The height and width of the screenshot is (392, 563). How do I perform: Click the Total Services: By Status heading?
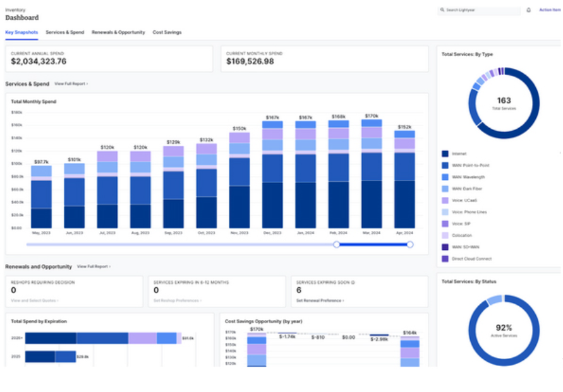pos(469,282)
